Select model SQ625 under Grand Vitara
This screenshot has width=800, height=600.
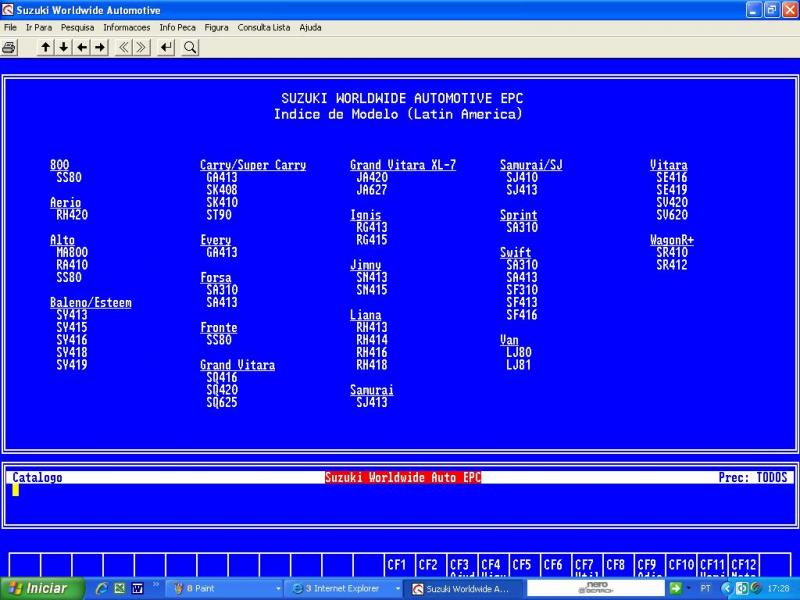click(x=222, y=403)
